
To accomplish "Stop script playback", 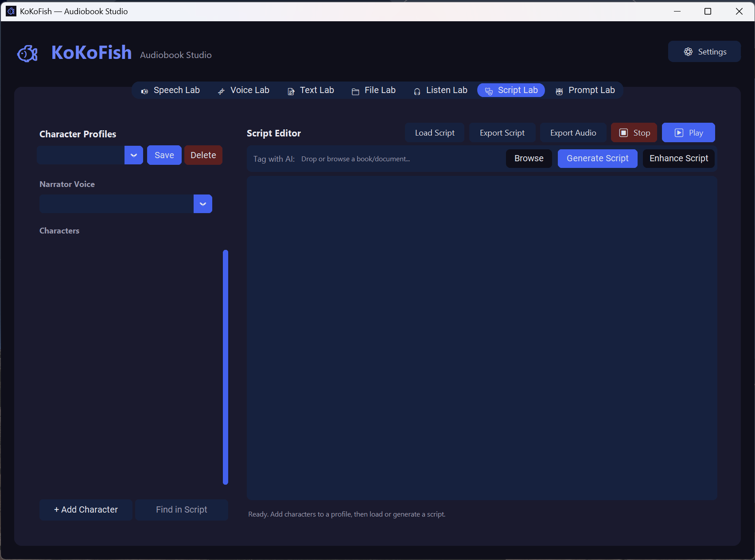I will point(634,133).
